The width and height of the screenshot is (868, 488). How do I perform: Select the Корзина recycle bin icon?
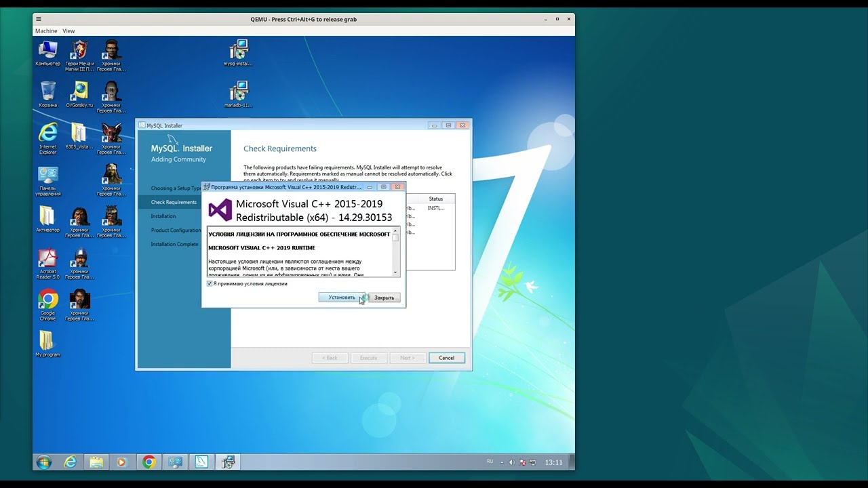pos(47,95)
